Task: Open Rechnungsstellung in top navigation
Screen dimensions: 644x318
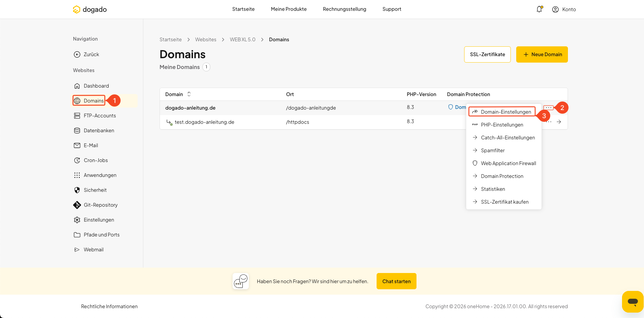Action: click(x=344, y=9)
